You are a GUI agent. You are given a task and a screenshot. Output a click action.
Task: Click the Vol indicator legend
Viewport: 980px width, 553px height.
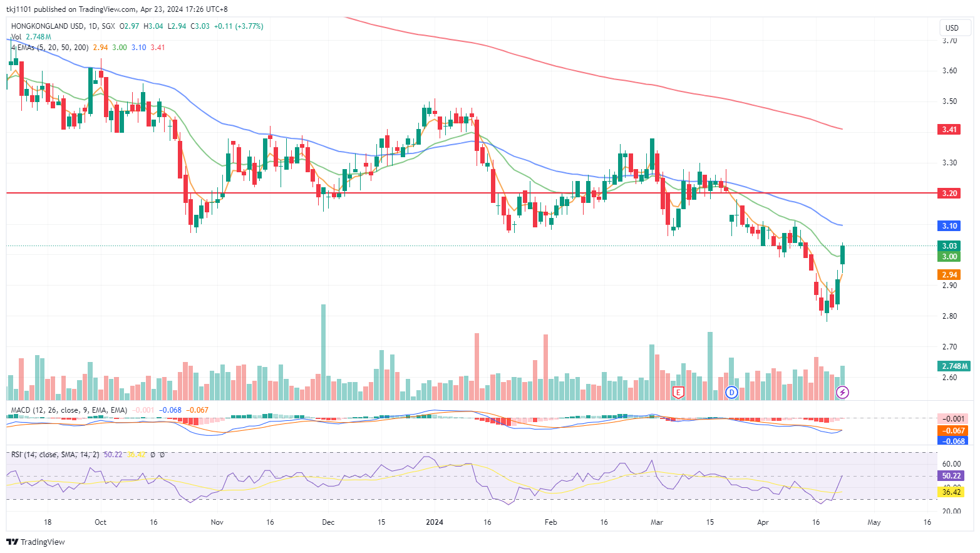pyautogui.click(x=31, y=37)
